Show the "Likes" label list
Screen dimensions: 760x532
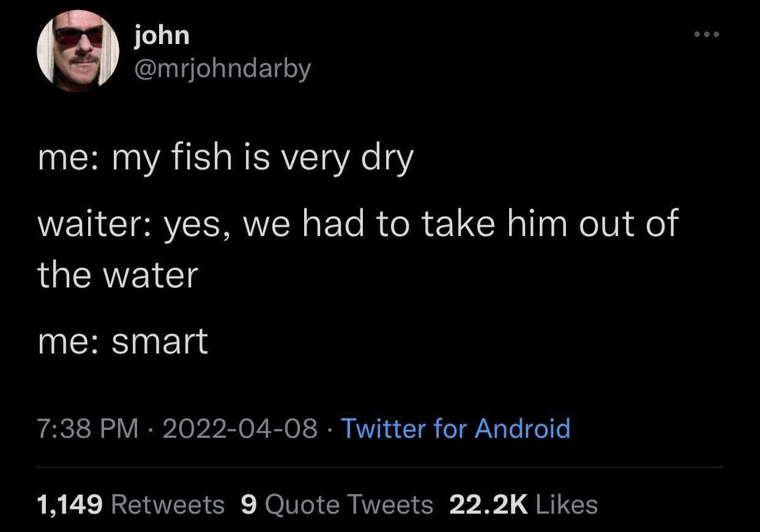click(566, 504)
